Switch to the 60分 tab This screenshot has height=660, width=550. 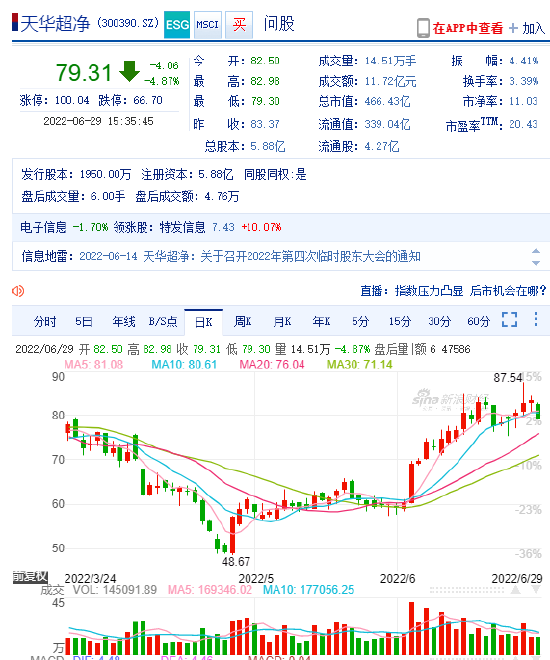(478, 322)
